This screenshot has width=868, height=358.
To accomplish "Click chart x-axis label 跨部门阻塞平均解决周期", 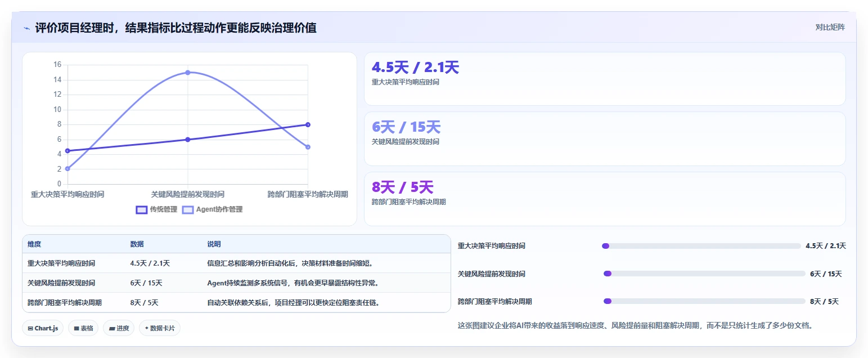I will (308, 194).
